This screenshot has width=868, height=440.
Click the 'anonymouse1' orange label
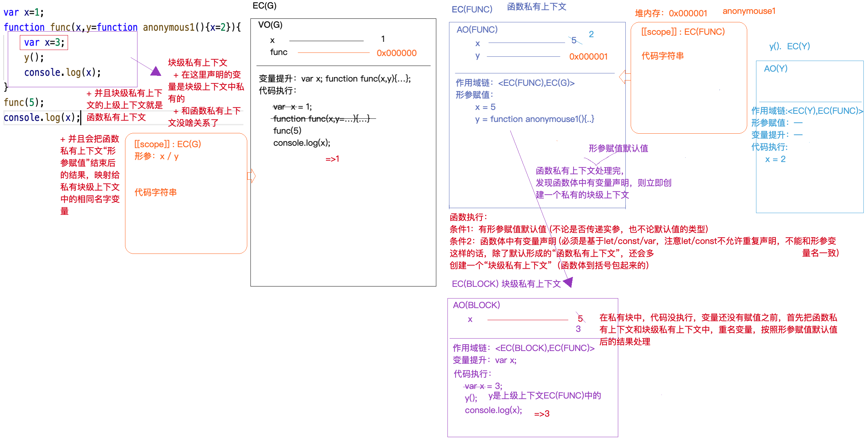749,11
